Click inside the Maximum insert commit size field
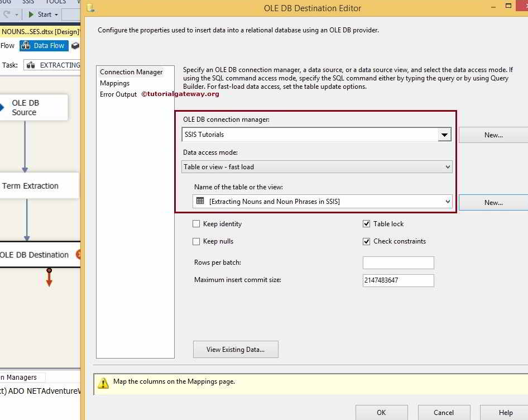 [398, 280]
